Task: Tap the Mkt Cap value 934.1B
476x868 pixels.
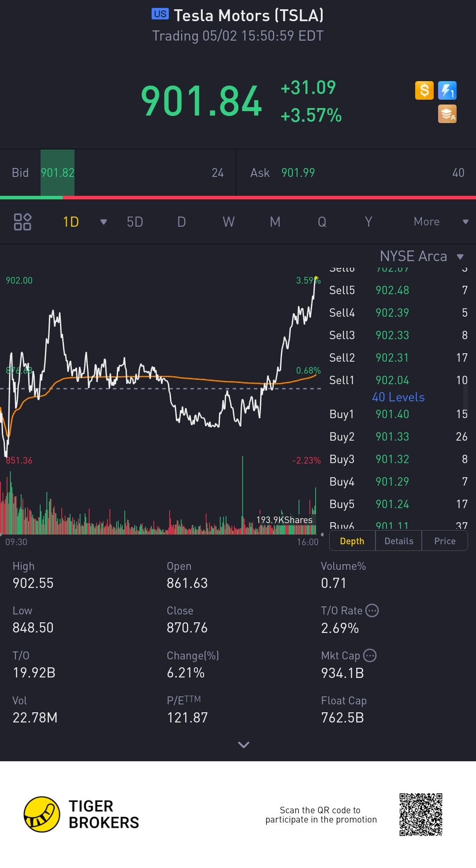Action: (x=342, y=673)
